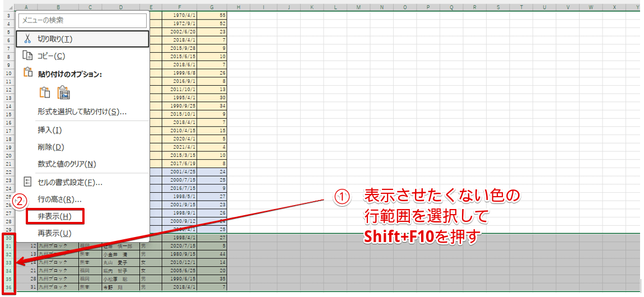This screenshot has height=297, width=644.
Task: Focus the メニューの検索 search box
Action: point(82,20)
